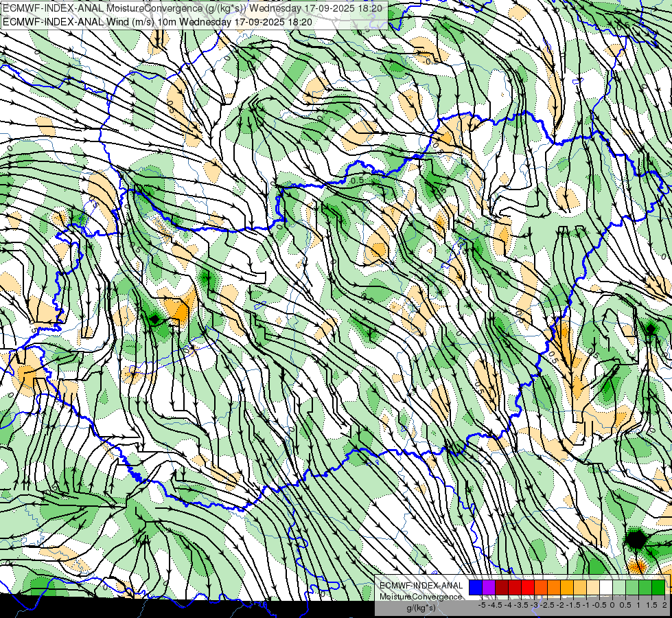Click the blue legend swatch below -5
The image size is (672, 618).
(x=476, y=588)
